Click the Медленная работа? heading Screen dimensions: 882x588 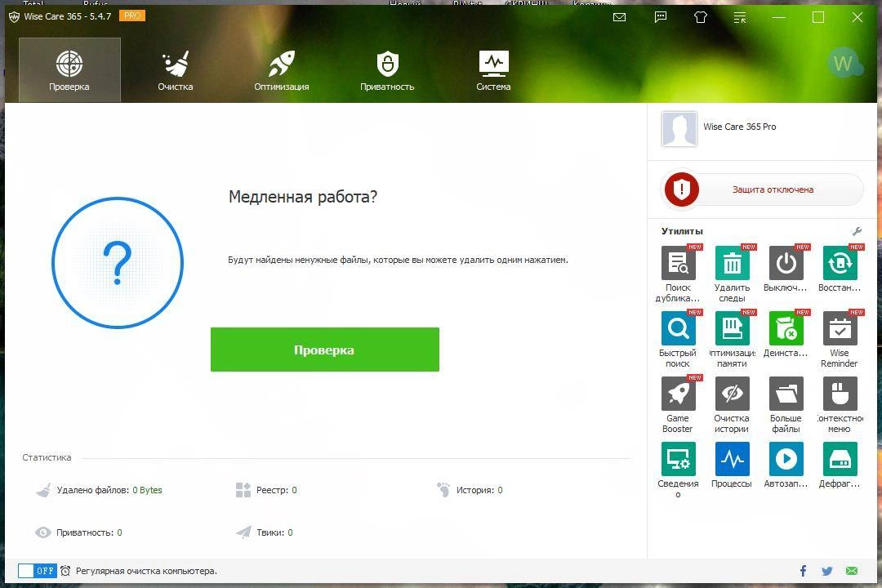point(303,197)
